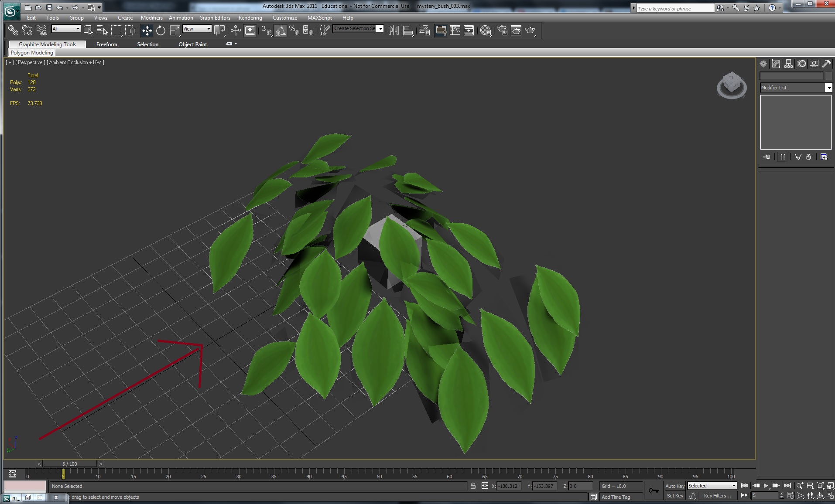835x504 pixels.
Task: Click Use Pivot Point Center icon
Action: tap(220, 30)
